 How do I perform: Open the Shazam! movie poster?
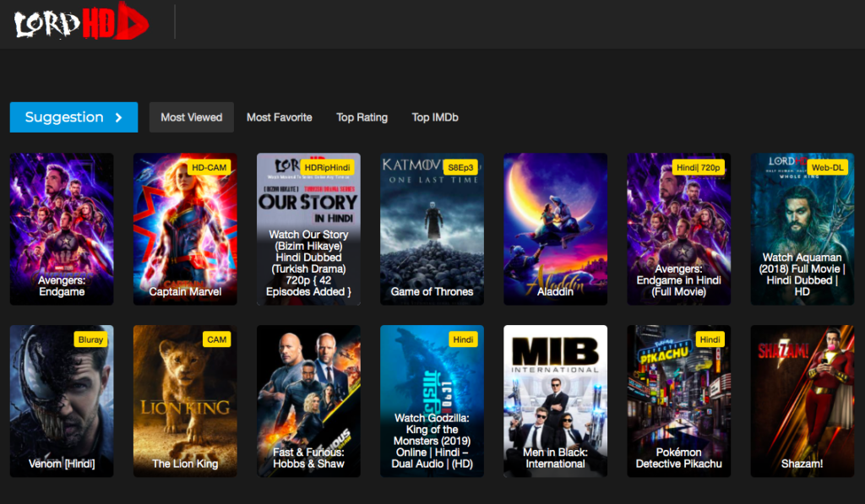[x=802, y=401]
